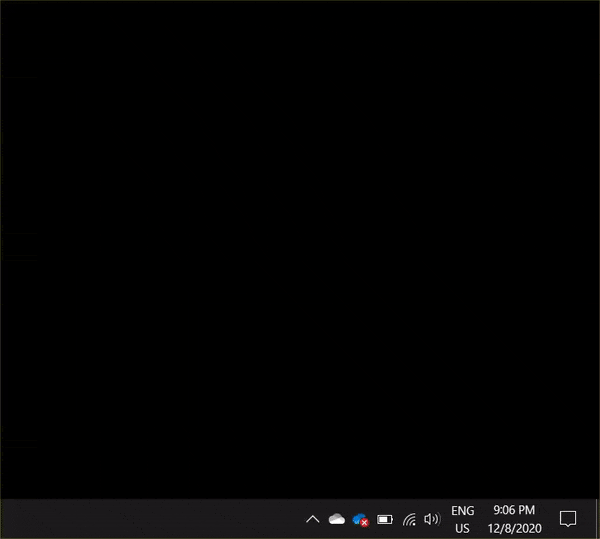The height and width of the screenshot is (539, 600).
Task: Switch the ENG US input language
Action: (x=462, y=519)
